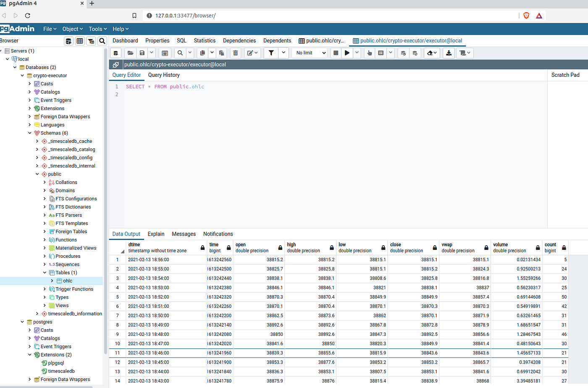The height and width of the screenshot is (388, 588).
Task: Open the File menu
Action: pyautogui.click(x=50, y=29)
